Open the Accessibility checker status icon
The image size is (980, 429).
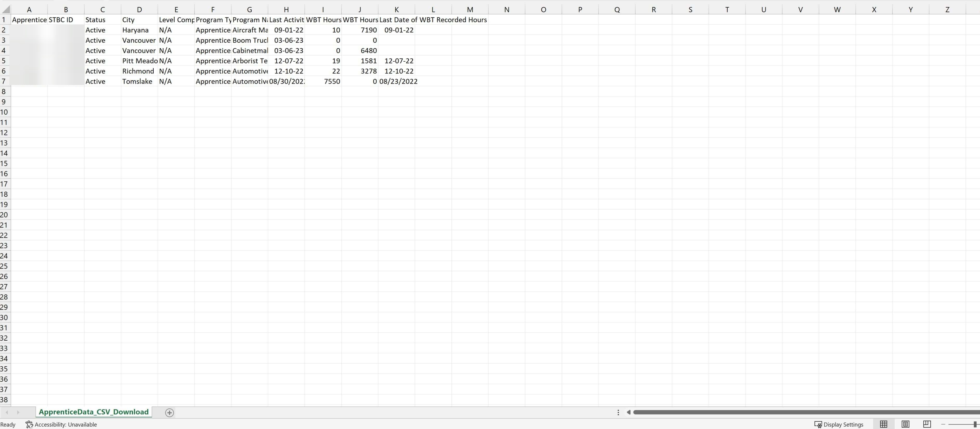29,424
